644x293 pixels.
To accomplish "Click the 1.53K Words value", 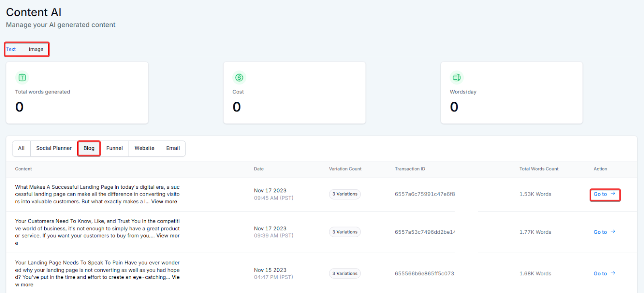I will click(535, 194).
